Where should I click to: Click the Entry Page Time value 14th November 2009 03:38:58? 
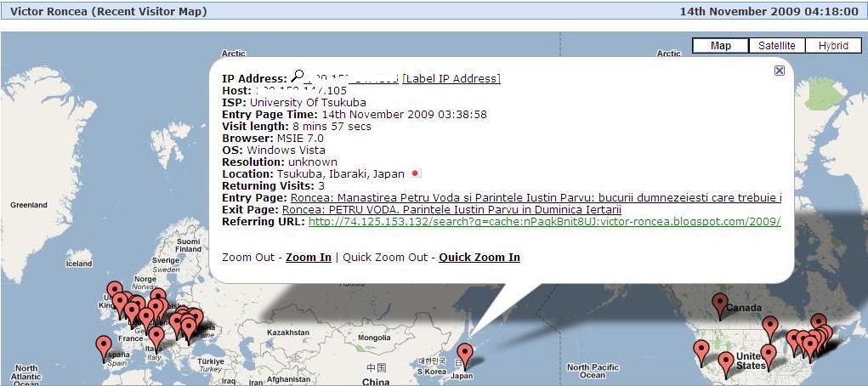coord(404,115)
